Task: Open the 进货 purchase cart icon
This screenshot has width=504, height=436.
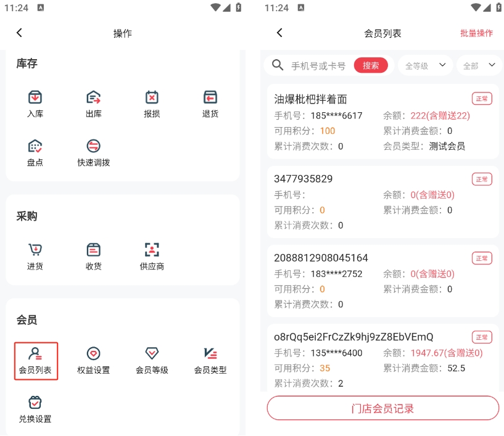Action: pos(35,255)
